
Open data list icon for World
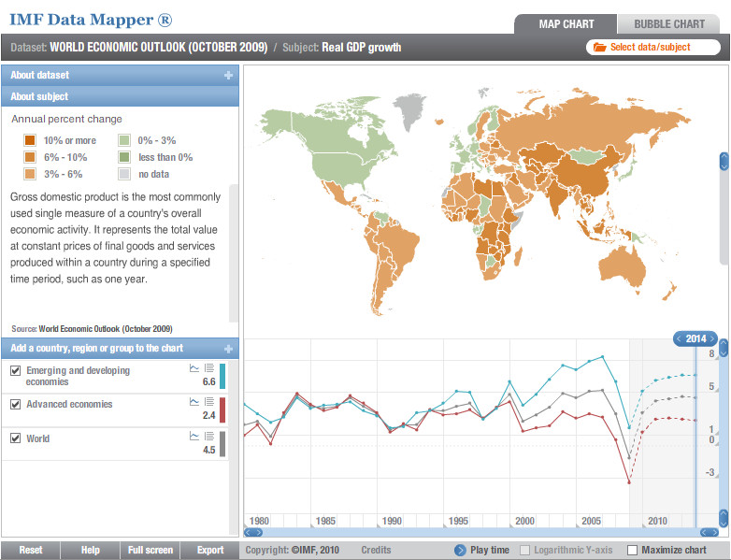click(x=209, y=436)
